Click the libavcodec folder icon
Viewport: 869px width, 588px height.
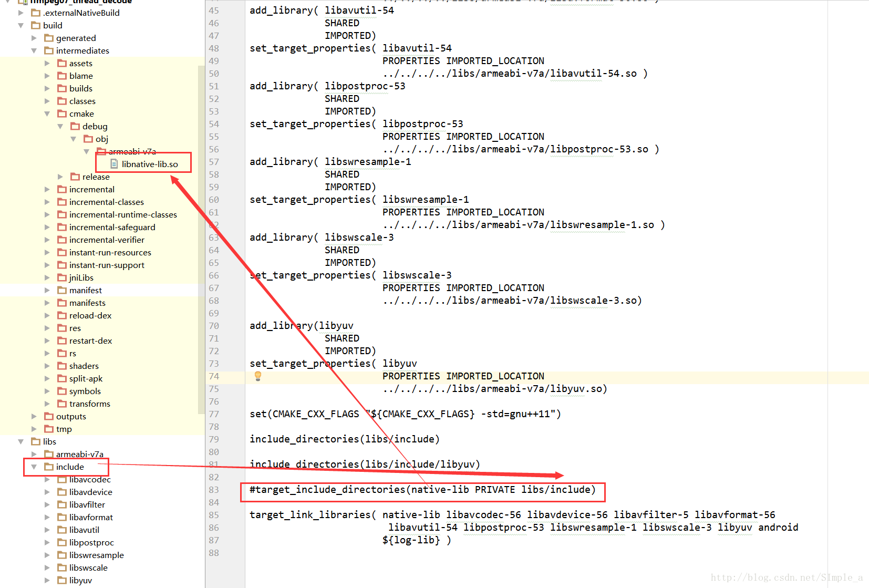coord(62,479)
